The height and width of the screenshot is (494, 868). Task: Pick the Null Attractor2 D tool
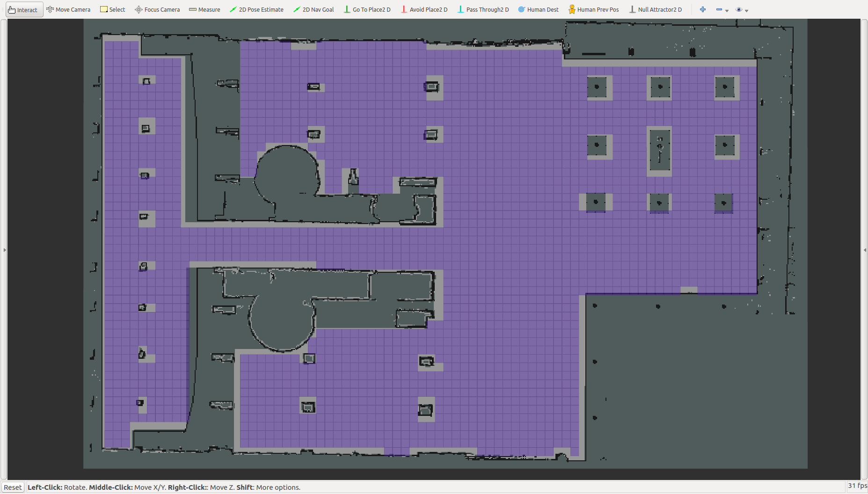coord(656,9)
